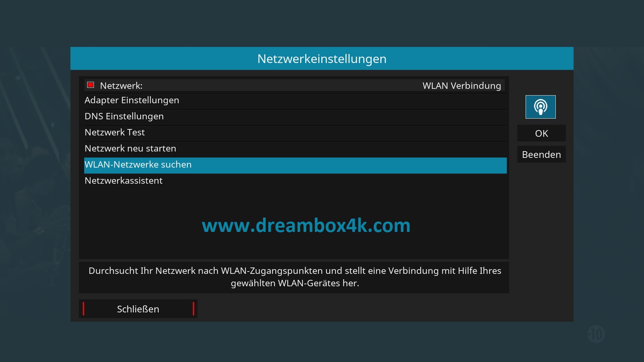Select WLAN-Netzwerke suchen entry

tap(295, 165)
